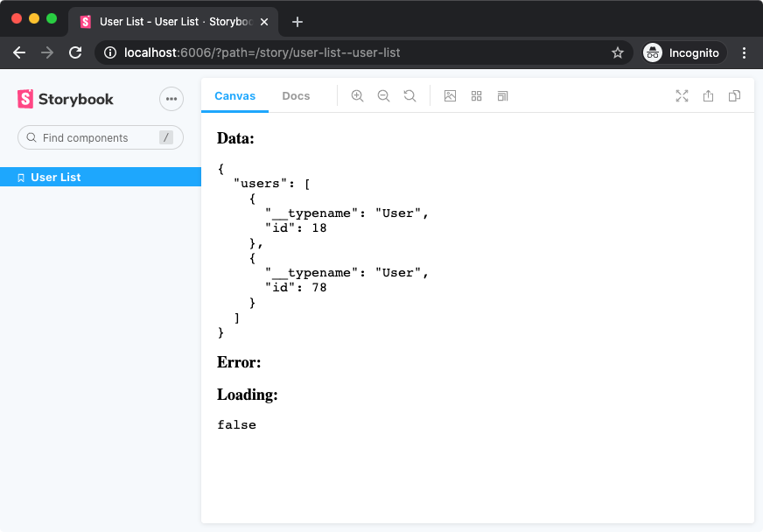Screen dimensions: 763x532
Task: Click the browser address bar URL
Action: tap(262, 52)
